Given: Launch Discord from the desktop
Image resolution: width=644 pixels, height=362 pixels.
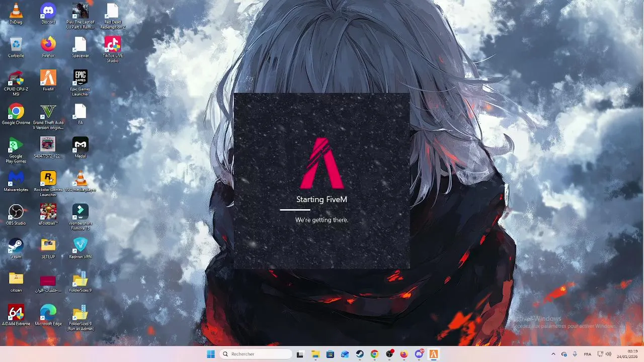Looking at the screenshot, I should (48, 14).
